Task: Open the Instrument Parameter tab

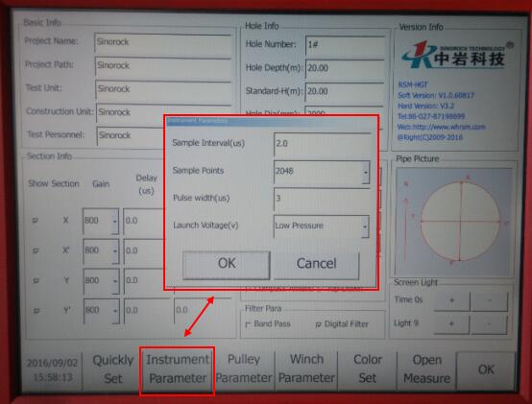Action: tap(177, 369)
